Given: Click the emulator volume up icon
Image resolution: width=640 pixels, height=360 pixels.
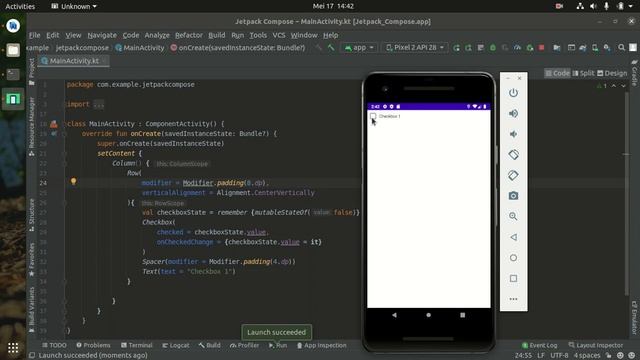Looking at the screenshot, I should (513, 113).
